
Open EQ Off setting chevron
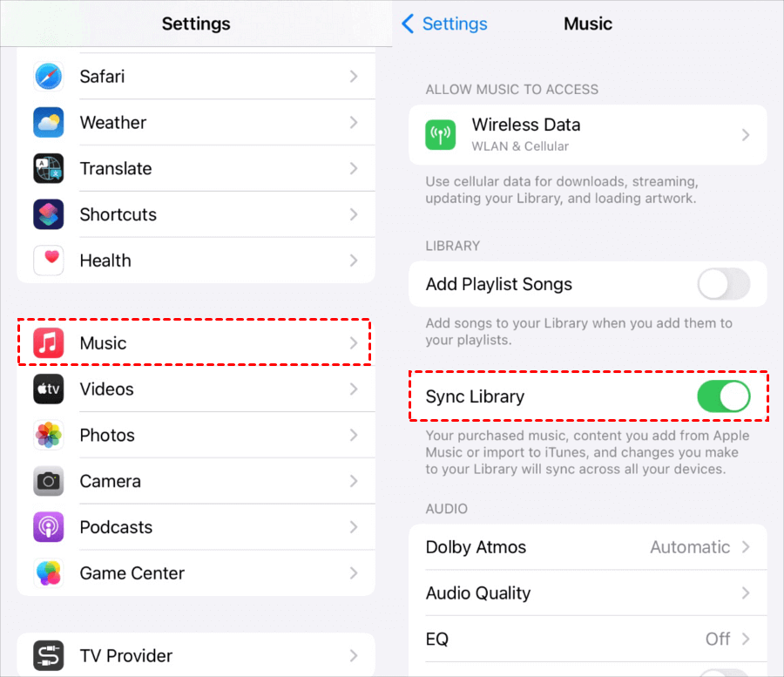746,639
